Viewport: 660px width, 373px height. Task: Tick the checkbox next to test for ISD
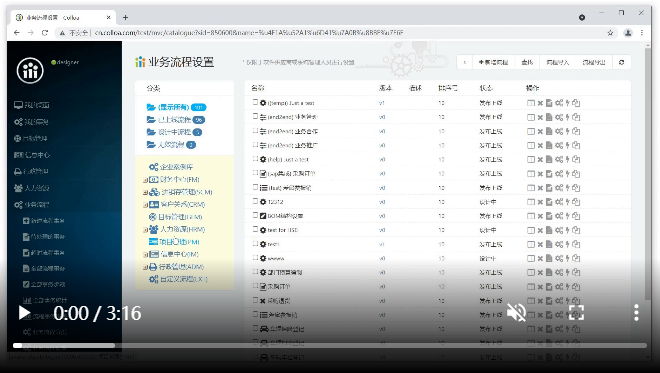point(255,229)
